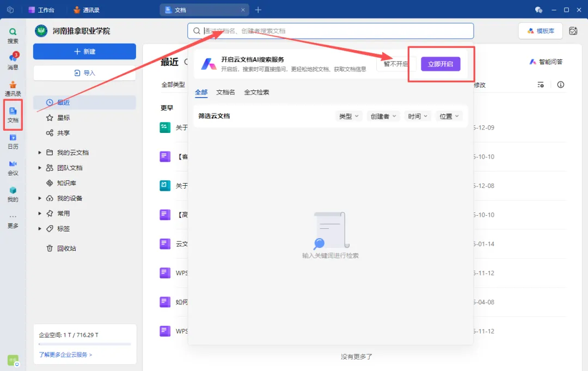Viewport: 588px width, 371px height.
Task: Switch to 工作台 tab
Action: click(41, 10)
